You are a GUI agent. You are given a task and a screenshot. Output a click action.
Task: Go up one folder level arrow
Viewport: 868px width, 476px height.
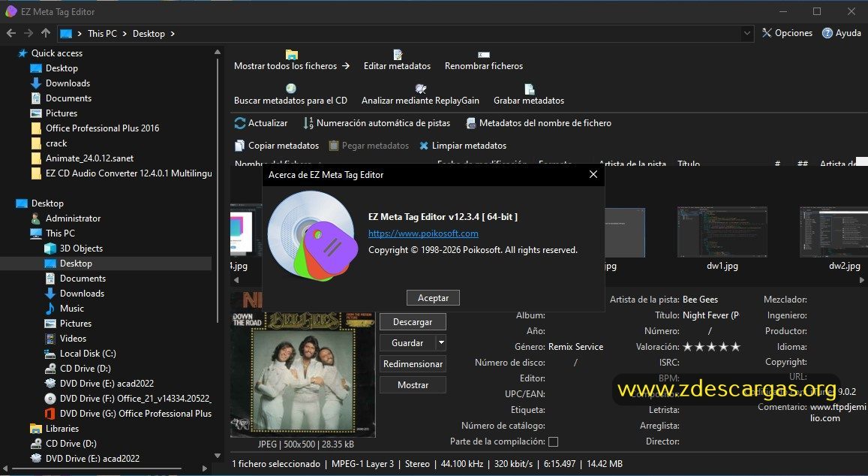click(x=46, y=33)
